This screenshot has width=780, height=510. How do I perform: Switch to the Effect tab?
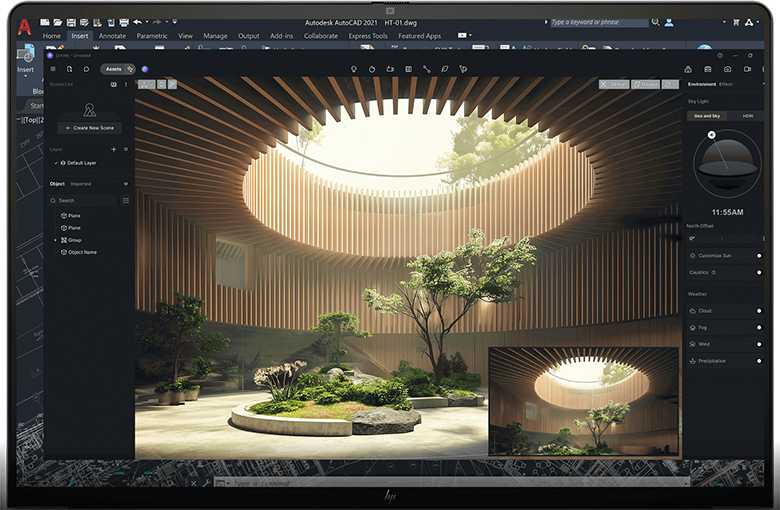pyautogui.click(x=726, y=84)
